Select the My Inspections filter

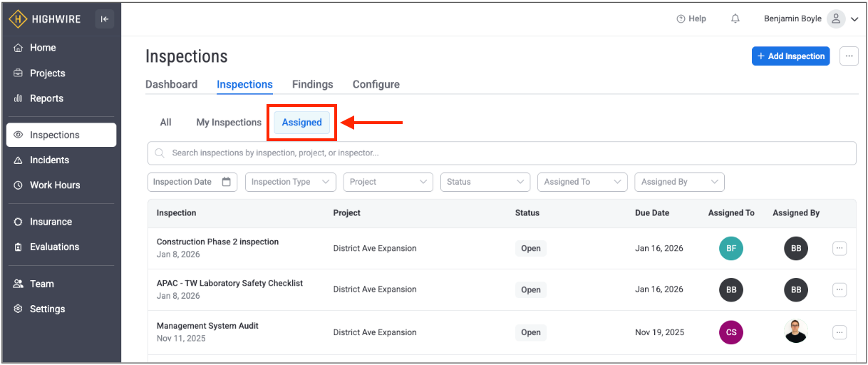229,123
